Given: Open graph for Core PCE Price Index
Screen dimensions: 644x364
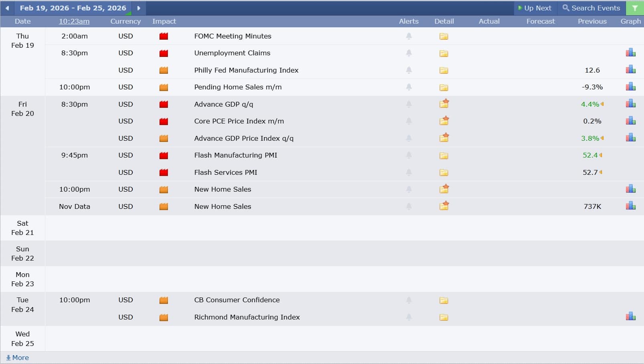Looking at the screenshot, I should [630, 121].
